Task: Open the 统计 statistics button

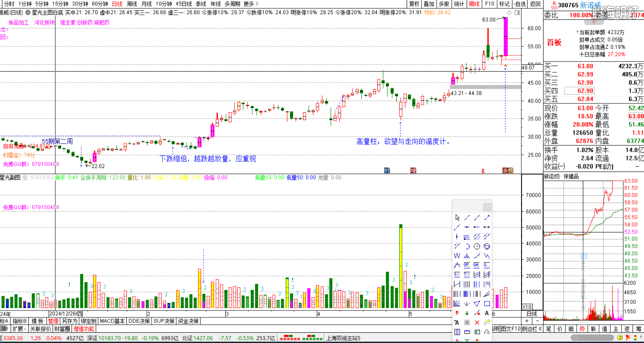Action: point(459,4)
